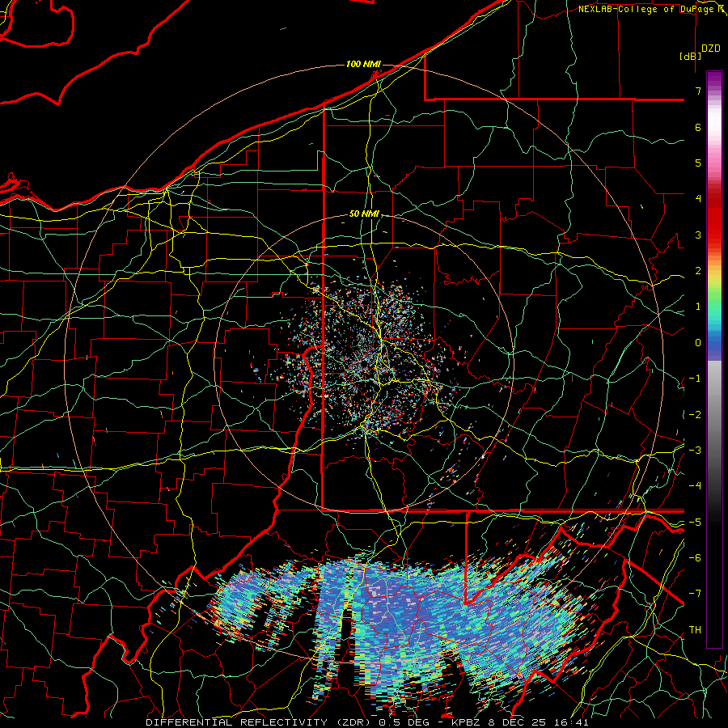
Task: Click the "4" value on the color scale
Action: coord(698,199)
